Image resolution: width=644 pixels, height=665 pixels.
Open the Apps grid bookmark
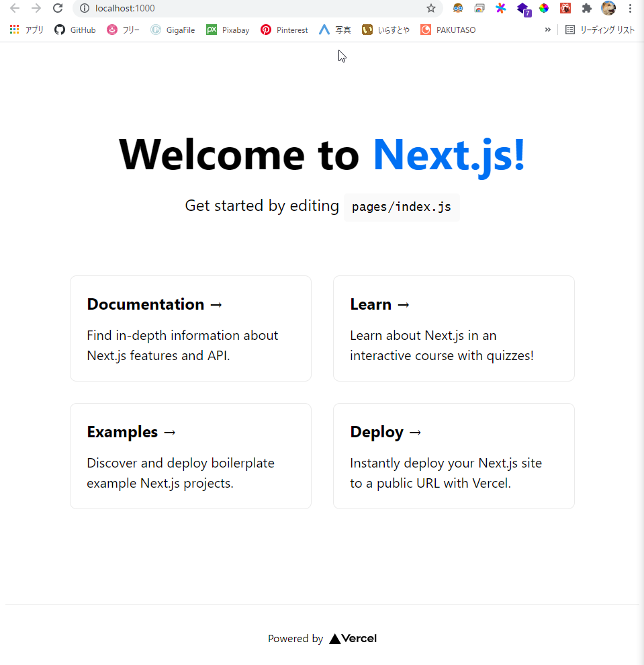click(x=27, y=30)
